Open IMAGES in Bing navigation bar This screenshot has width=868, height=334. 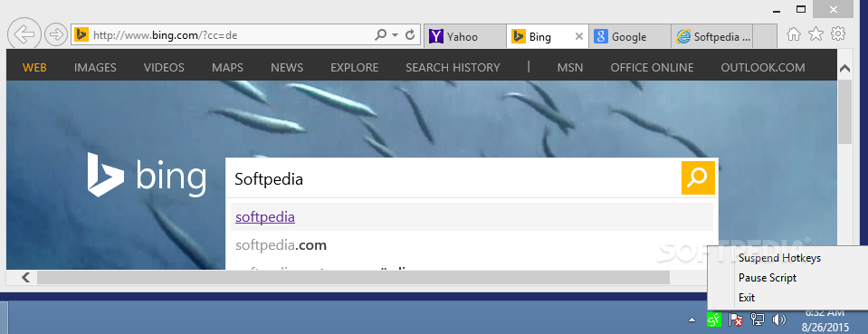coord(95,68)
